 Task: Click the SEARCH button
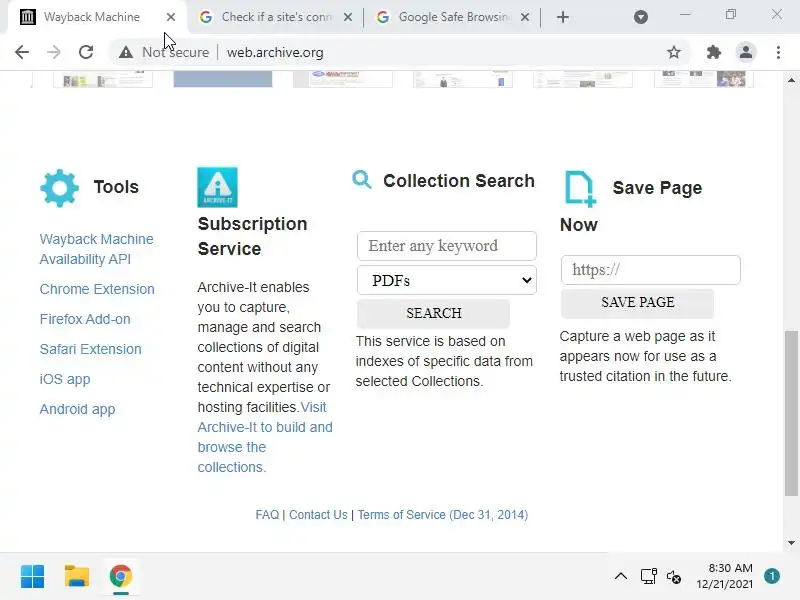coord(433,313)
